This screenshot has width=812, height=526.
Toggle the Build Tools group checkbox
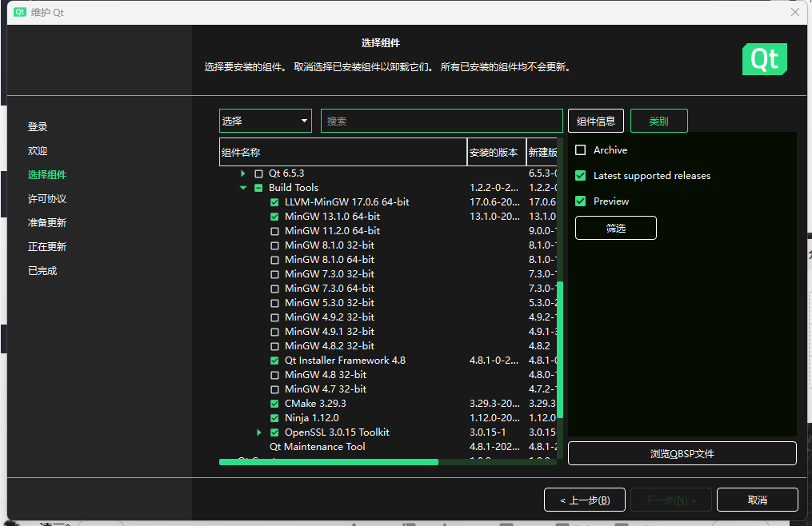pos(259,188)
